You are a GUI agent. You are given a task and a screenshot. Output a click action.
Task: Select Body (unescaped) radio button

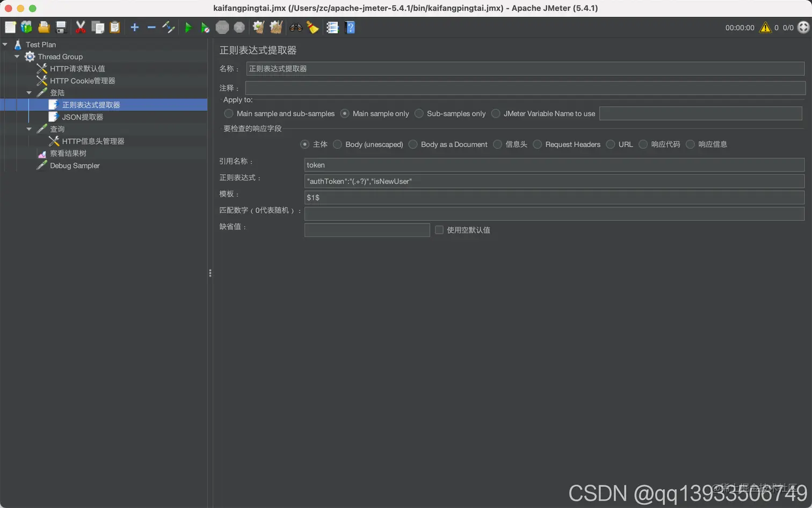click(337, 144)
